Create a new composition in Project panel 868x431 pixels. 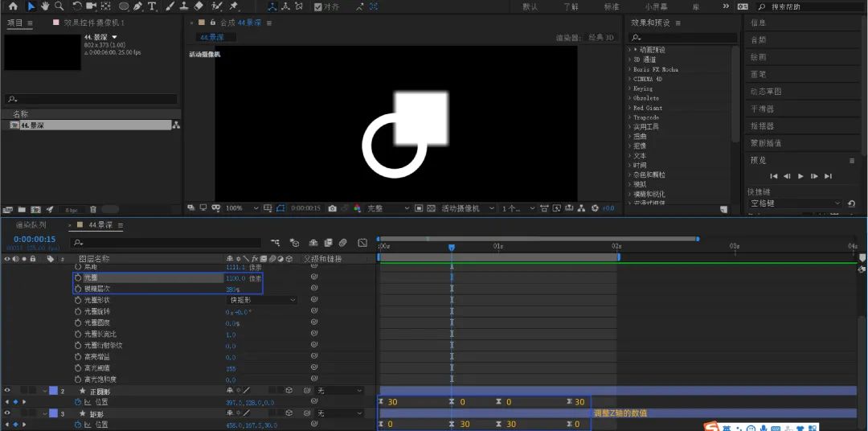pyautogui.click(x=35, y=209)
